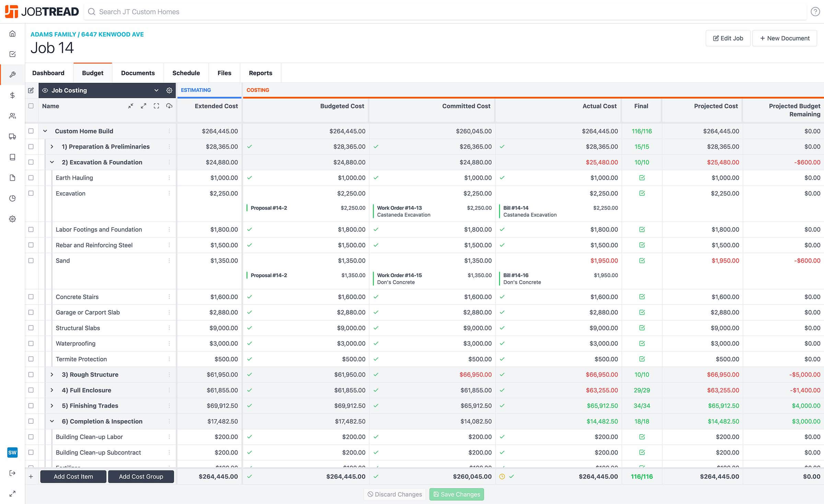Click the help question mark icon

815,12
